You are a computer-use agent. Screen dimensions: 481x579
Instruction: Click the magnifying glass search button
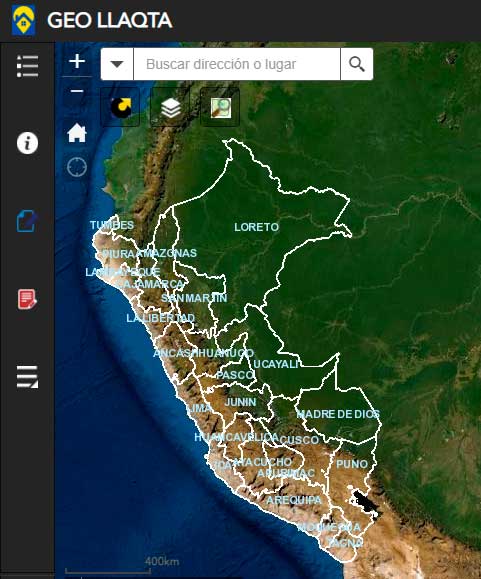coord(357,64)
